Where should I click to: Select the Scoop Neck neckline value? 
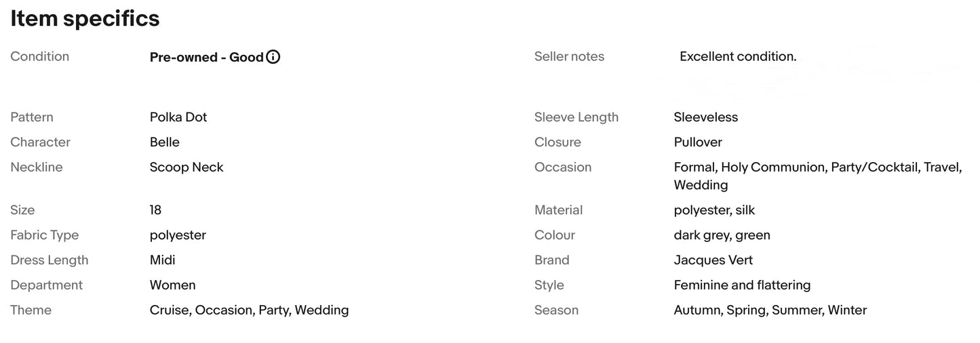[187, 167]
